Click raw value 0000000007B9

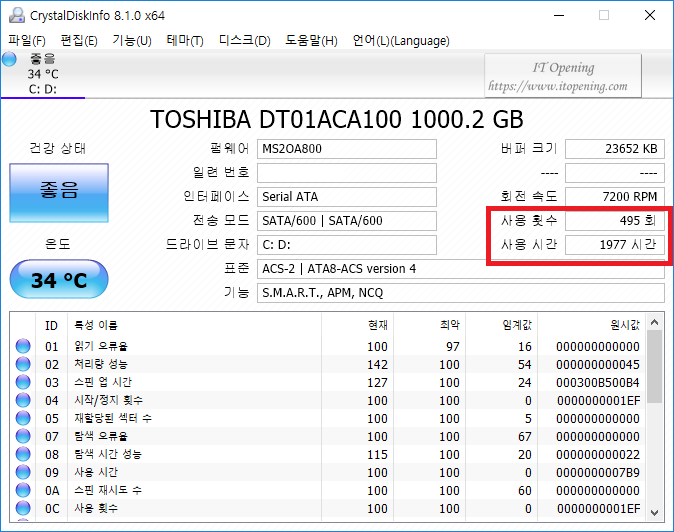[597, 473]
